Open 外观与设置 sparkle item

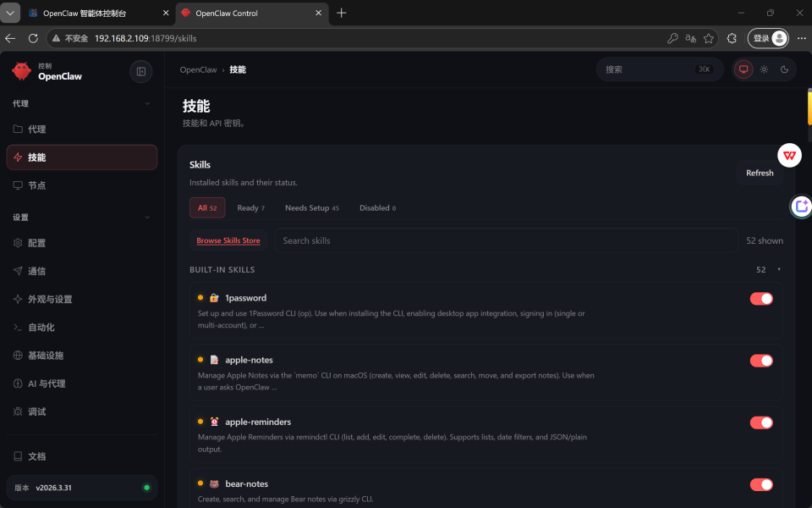tap(82, 299)
